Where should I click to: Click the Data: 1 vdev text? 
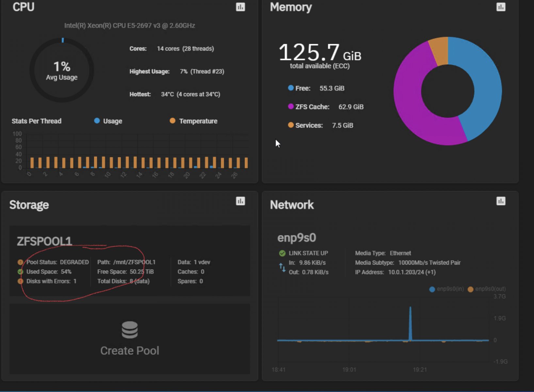194,262
